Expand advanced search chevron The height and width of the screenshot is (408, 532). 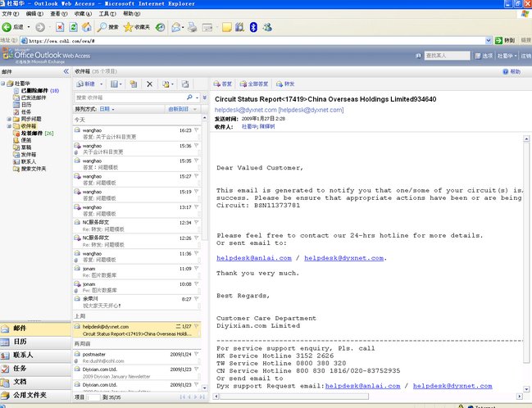click(x=205, y=97)
